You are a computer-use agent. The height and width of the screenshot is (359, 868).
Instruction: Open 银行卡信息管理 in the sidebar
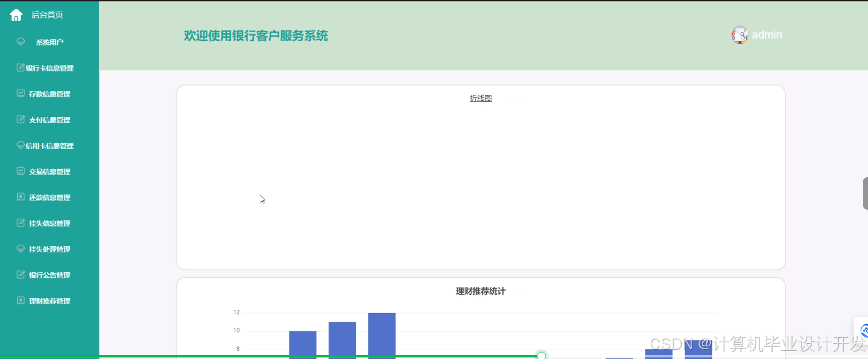pyautogui.click(x=50, y=68)
